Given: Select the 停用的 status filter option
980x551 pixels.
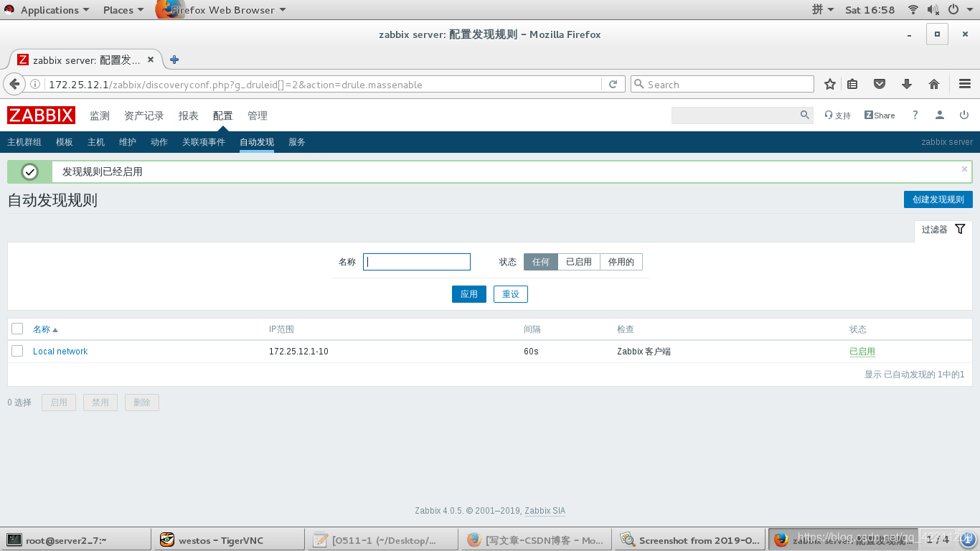Looking at the screenshot, I should point(621,262).
